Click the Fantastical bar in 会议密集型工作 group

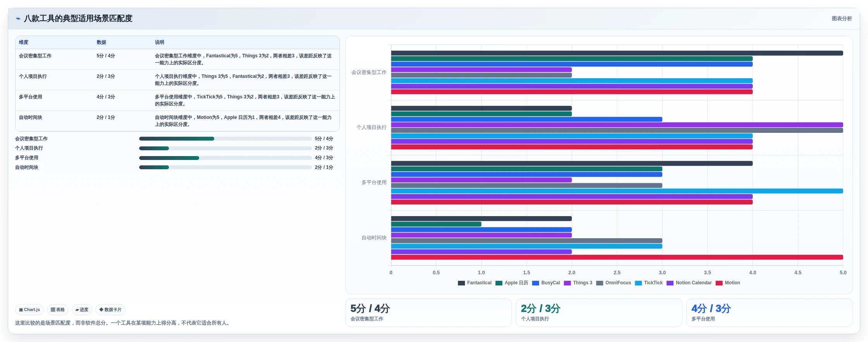tap(617, 53)
